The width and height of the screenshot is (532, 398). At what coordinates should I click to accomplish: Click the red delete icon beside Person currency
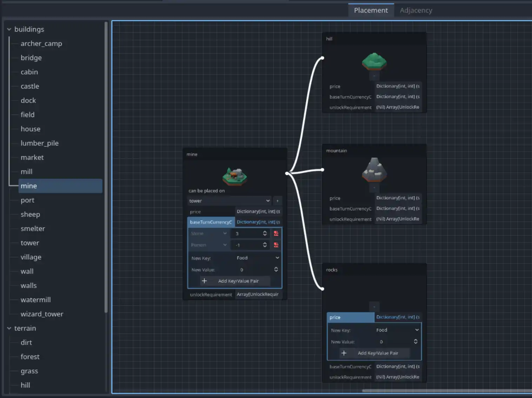pyautogui.click(x=276, y=245)
